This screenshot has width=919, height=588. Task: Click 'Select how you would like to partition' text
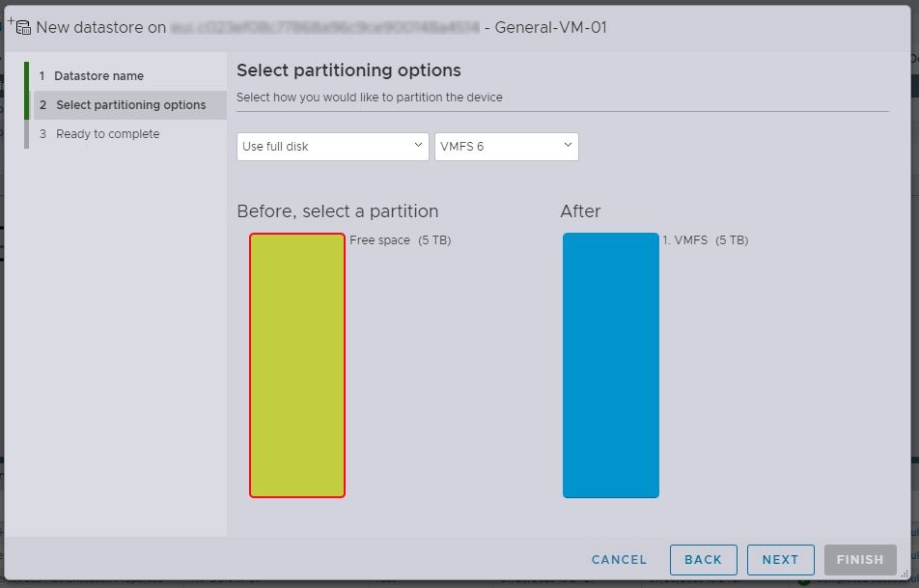(369, 98)
